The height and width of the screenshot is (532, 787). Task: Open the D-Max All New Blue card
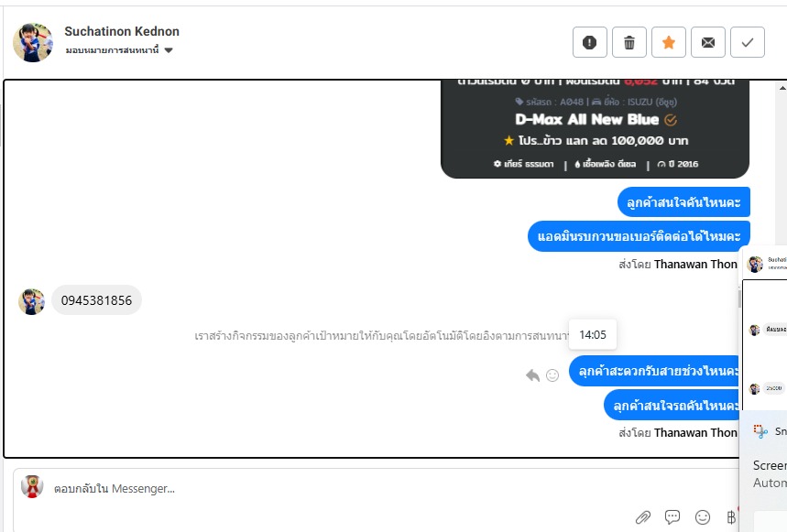[595, 129]
